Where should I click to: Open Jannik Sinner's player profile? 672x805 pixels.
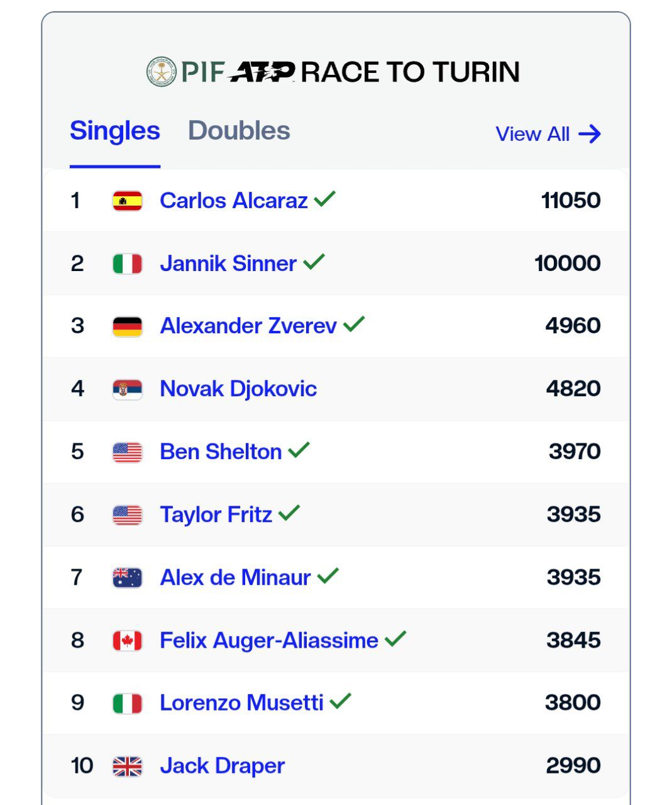(x=228, y=263)
